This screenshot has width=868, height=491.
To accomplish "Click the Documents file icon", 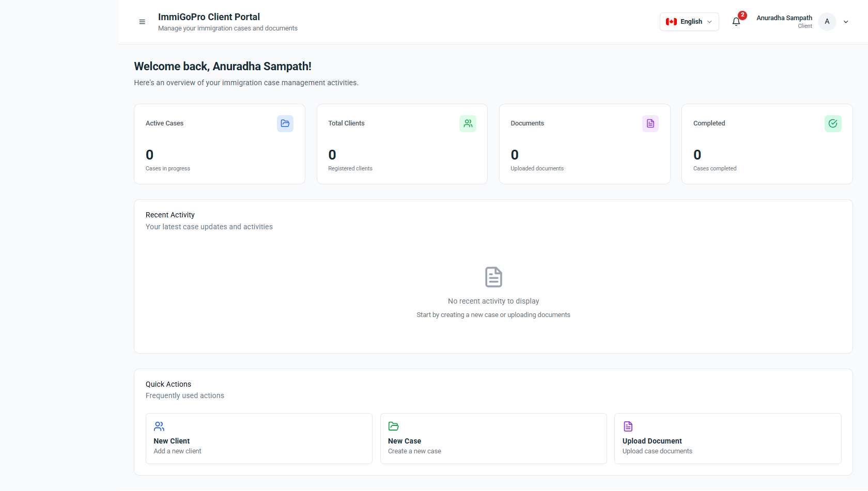I will pos(650,123).
